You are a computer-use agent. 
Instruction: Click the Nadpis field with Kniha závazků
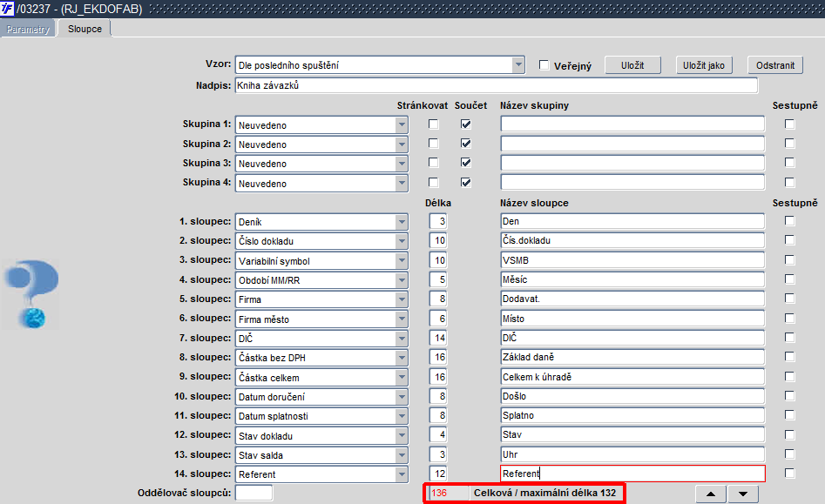pyautogui.click(x=497, y=85)
